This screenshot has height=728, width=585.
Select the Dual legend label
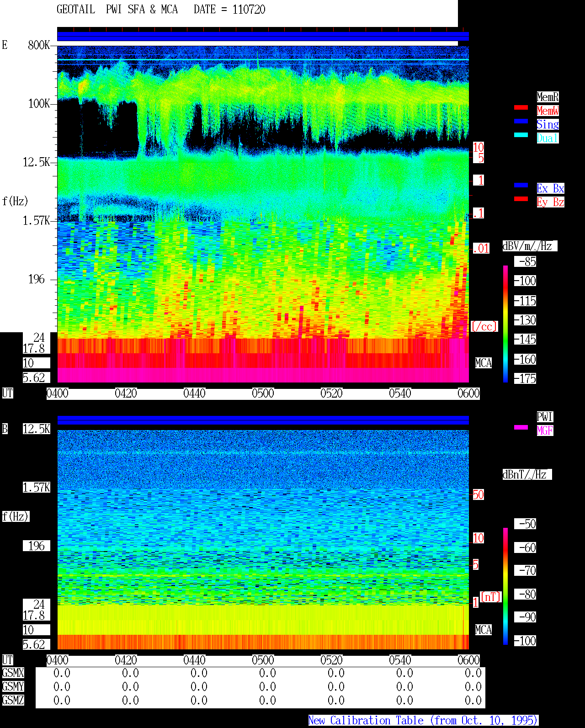coord(548,138)
